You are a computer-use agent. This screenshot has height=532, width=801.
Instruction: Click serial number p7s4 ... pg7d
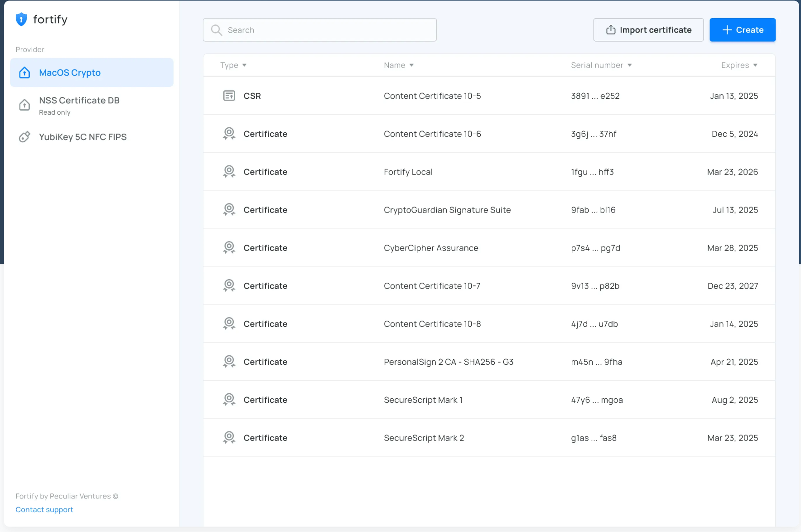[x=595, y=248]
